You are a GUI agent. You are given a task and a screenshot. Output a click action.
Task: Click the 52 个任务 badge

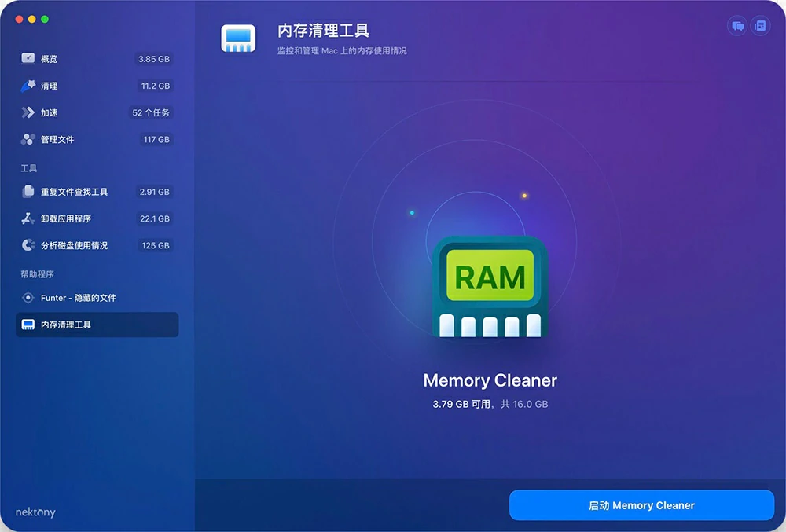click(151, 112)
